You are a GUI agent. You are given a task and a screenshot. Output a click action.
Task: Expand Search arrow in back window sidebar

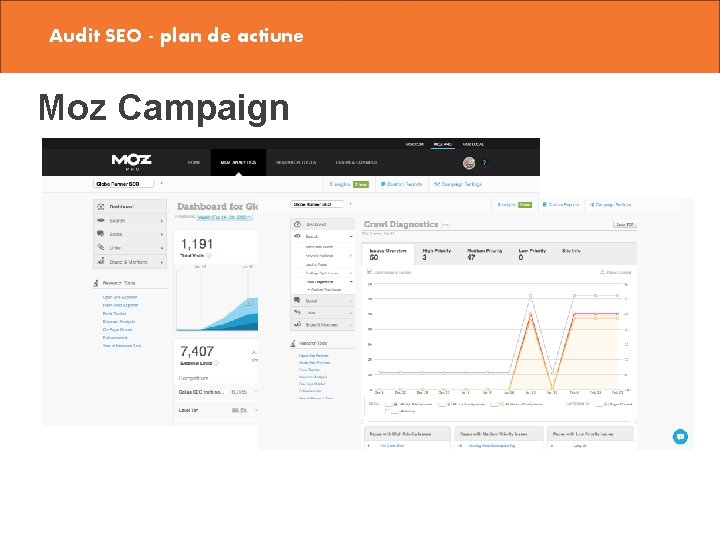click(162, 221)
